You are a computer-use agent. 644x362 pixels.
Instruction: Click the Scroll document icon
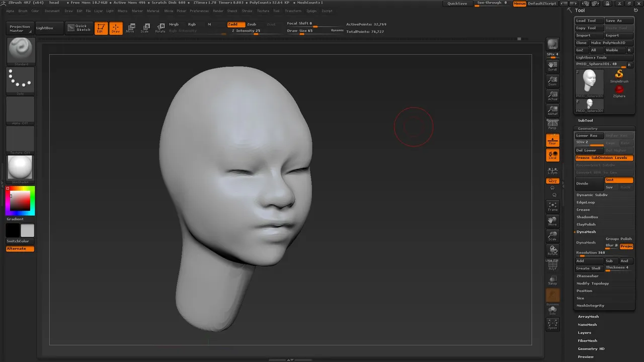click(x=552, y=66)
